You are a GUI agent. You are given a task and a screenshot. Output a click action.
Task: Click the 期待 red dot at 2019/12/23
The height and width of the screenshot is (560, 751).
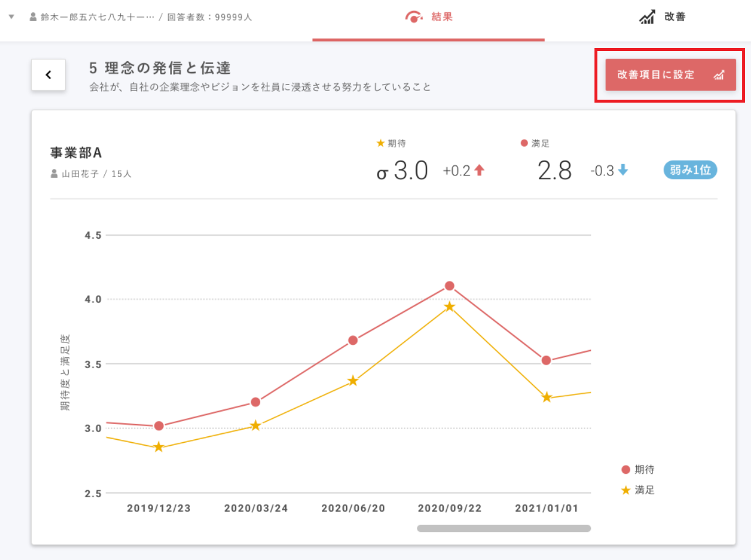pos(159,426)
